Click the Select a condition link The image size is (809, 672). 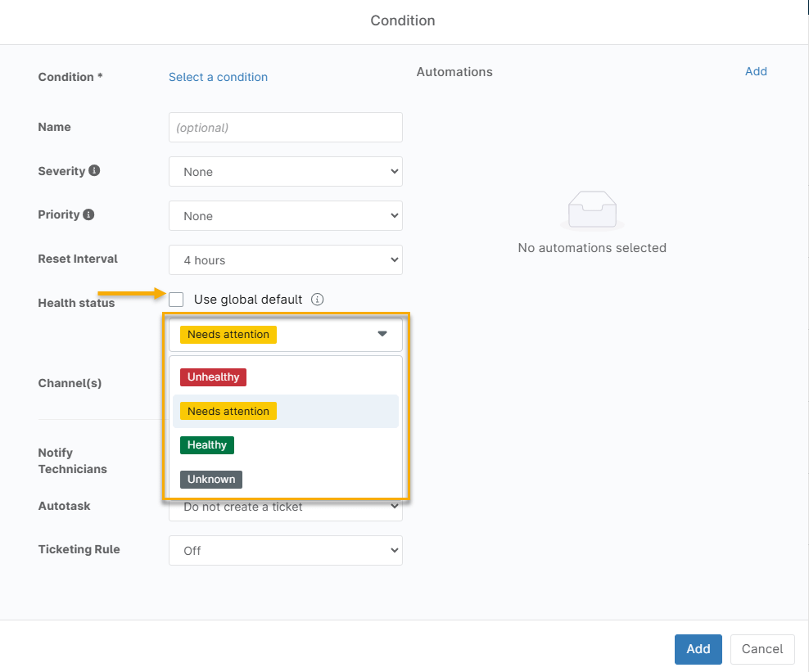point(218,77)
